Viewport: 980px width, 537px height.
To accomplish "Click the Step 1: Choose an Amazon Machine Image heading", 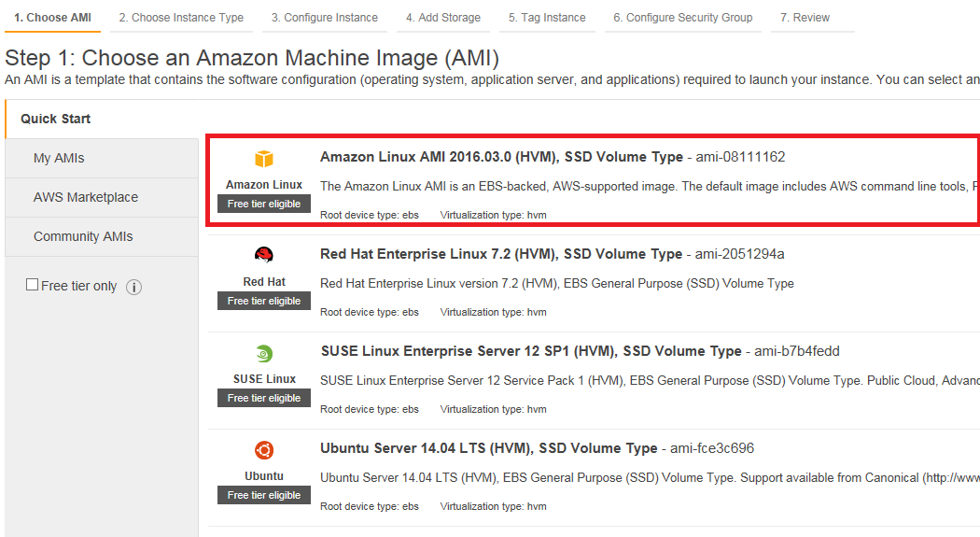I will click(x=252, y=58).
